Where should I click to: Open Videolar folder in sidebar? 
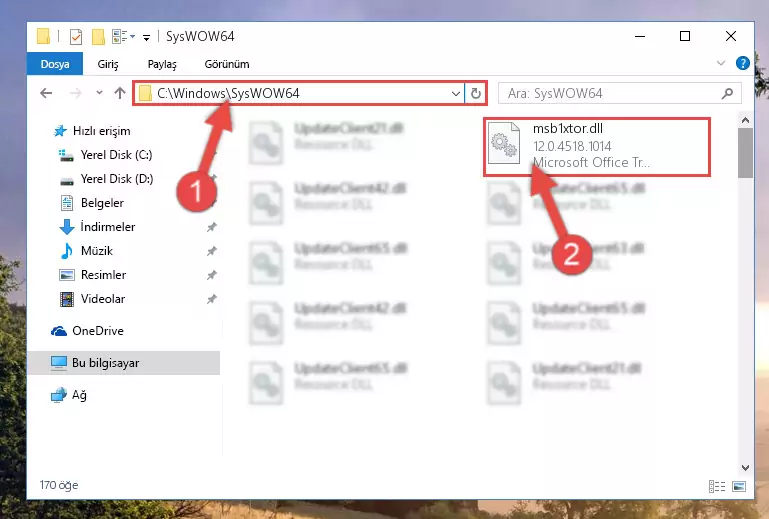pos(92,299)
